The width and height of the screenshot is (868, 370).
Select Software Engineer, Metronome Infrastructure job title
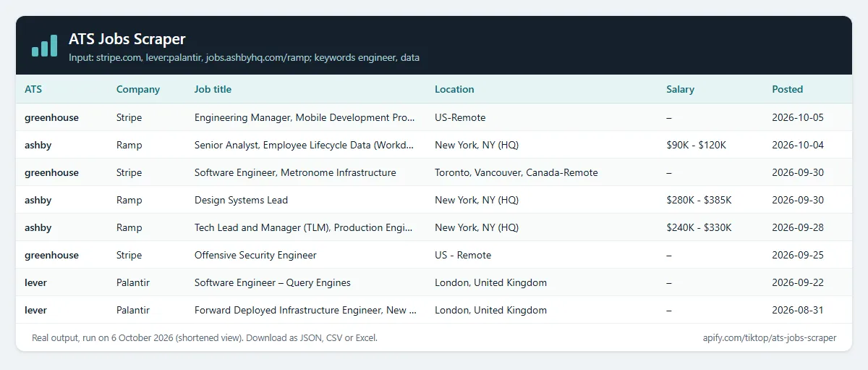[x=295, y=172]
